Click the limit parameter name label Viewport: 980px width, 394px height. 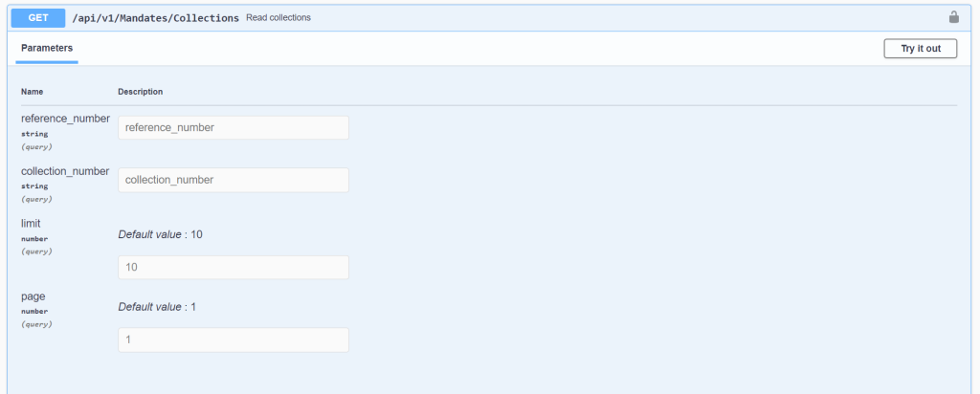[x=31, y=223]
